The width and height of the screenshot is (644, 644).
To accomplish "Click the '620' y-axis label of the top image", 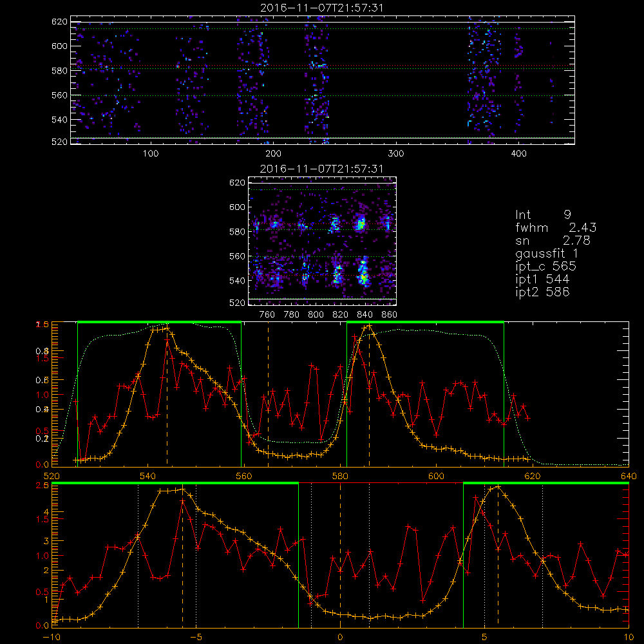I will 59,22.
